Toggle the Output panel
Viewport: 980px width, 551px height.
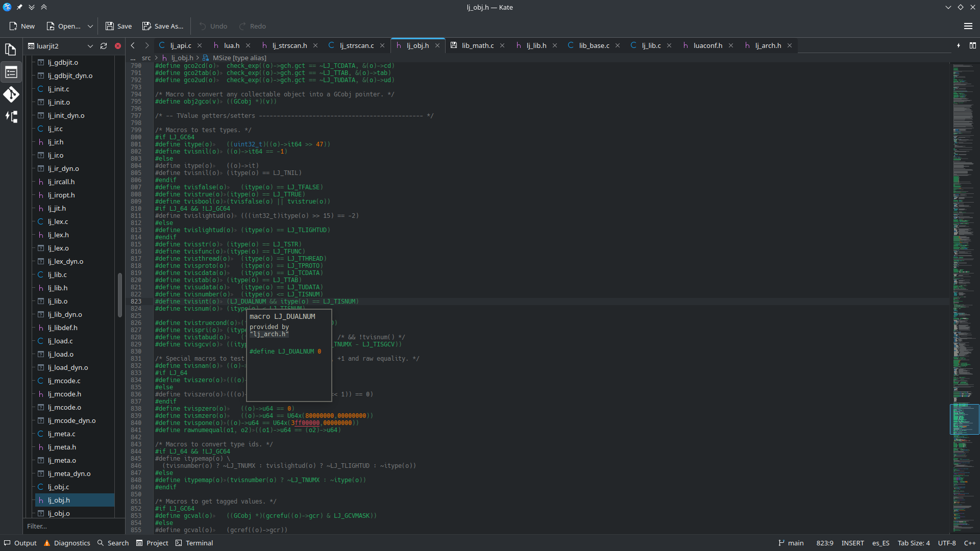20,543
